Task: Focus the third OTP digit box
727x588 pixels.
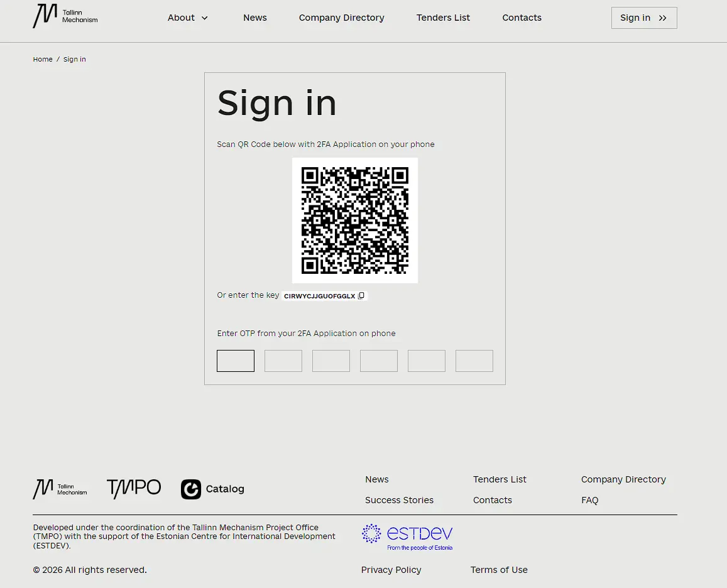Action: 331,361
